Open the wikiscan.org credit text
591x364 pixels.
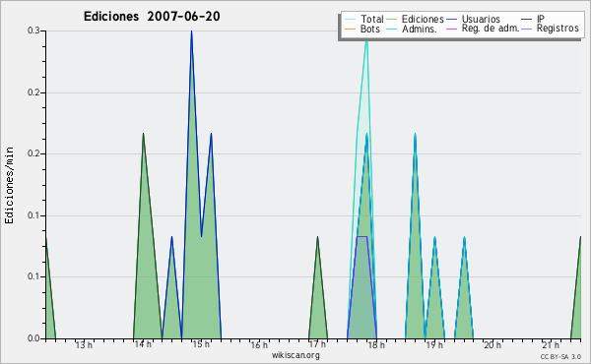[x=295, y=355]
